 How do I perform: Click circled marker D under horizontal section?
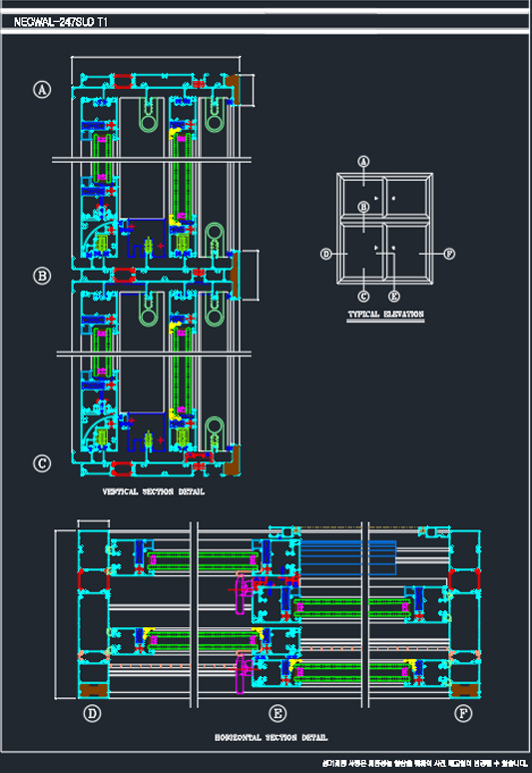pos(92,713)
